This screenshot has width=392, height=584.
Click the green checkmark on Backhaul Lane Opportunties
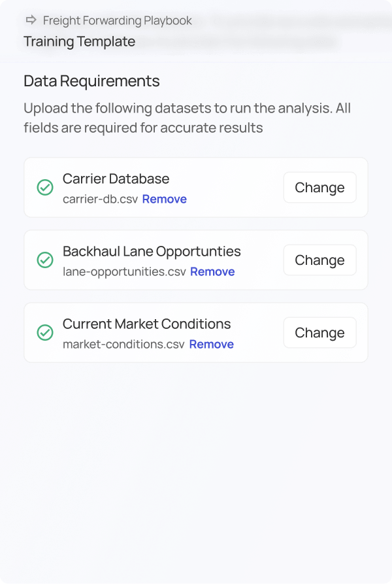click(44, 260)
